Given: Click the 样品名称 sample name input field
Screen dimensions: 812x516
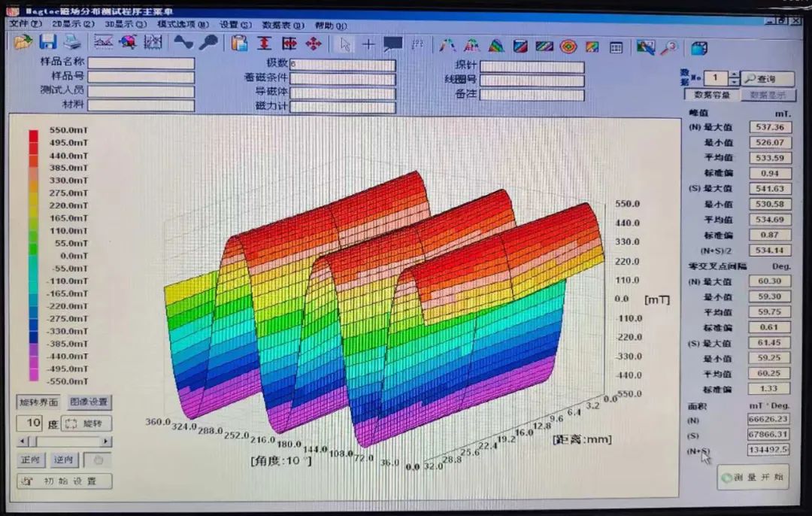Looking at the screenshot, I should 141,63.
